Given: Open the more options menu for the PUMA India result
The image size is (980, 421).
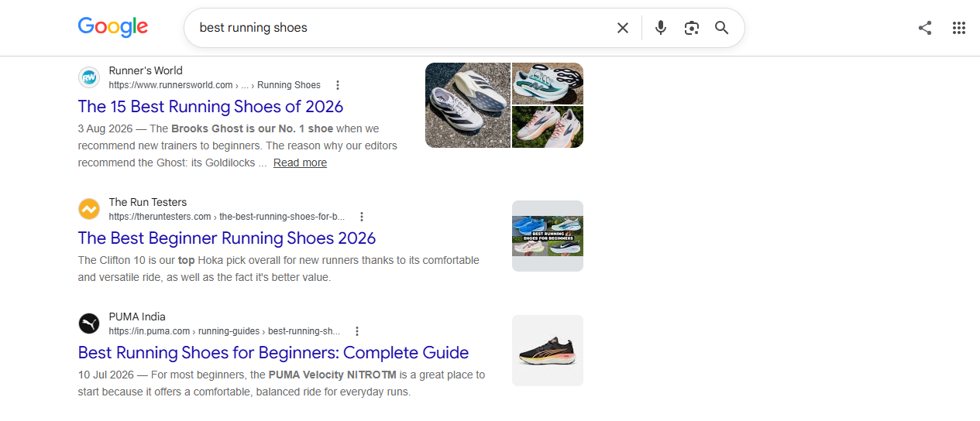Looking at the screenshot, I should [356, 331].
